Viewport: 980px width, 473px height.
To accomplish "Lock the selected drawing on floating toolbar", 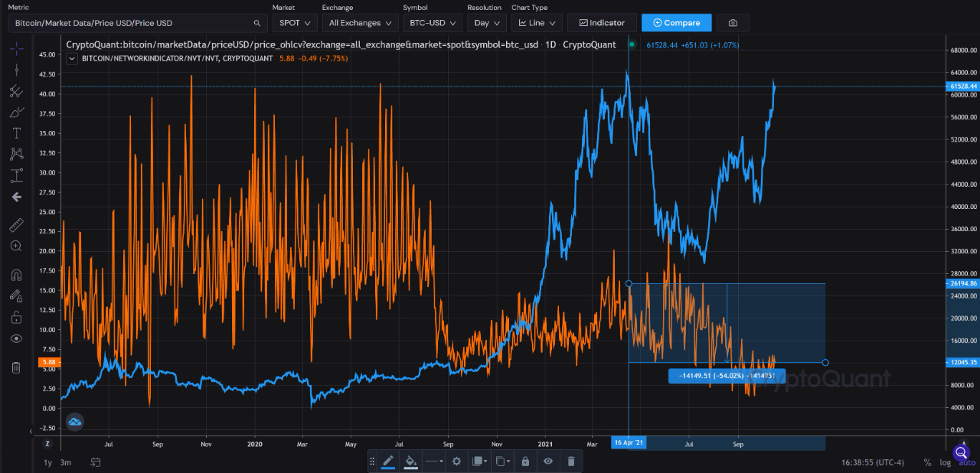I will click(x=524, y=461).
